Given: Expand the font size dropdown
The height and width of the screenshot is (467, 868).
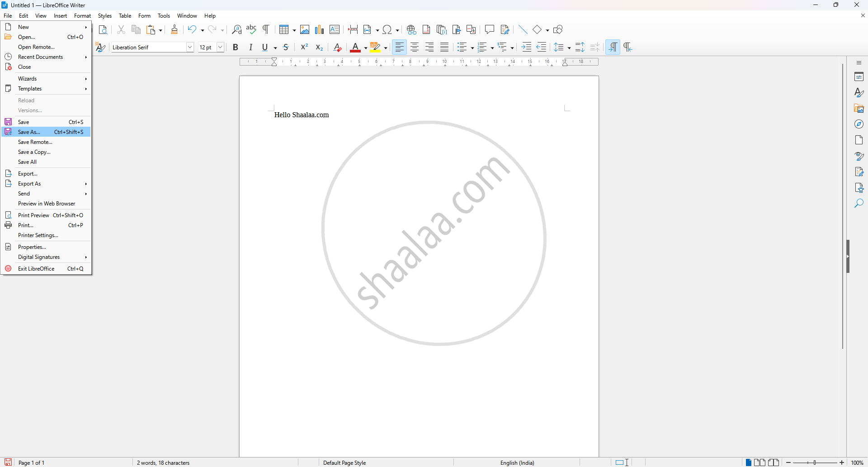Looking at the screenshot, I should (x=220, y=48).
